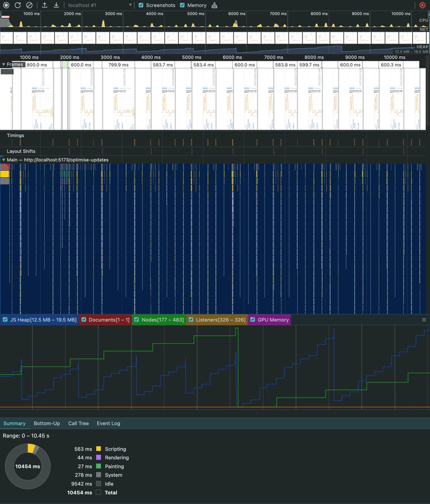This screenshot has height=504, width=430.
Task: Click the Record performance button
Action: (6, 5)
